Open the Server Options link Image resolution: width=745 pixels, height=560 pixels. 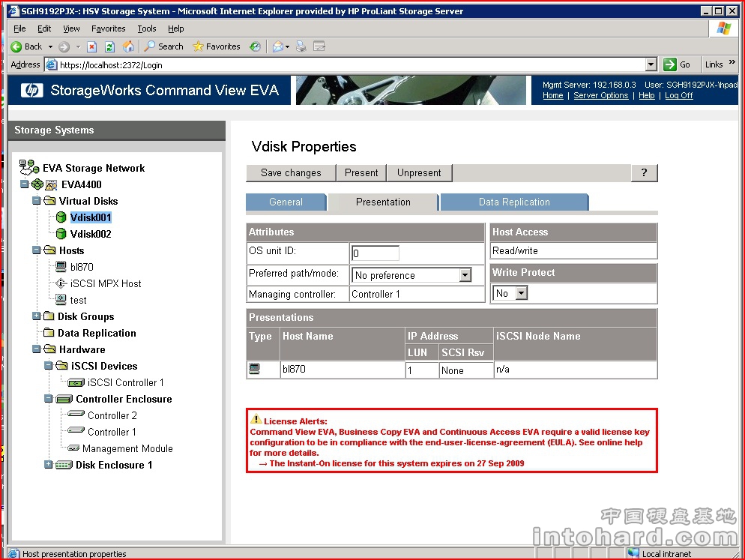click(x=601, y=95)
